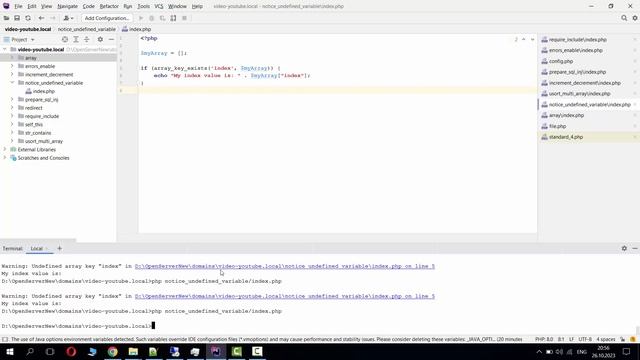Select the require_include folder

[42, 116]
